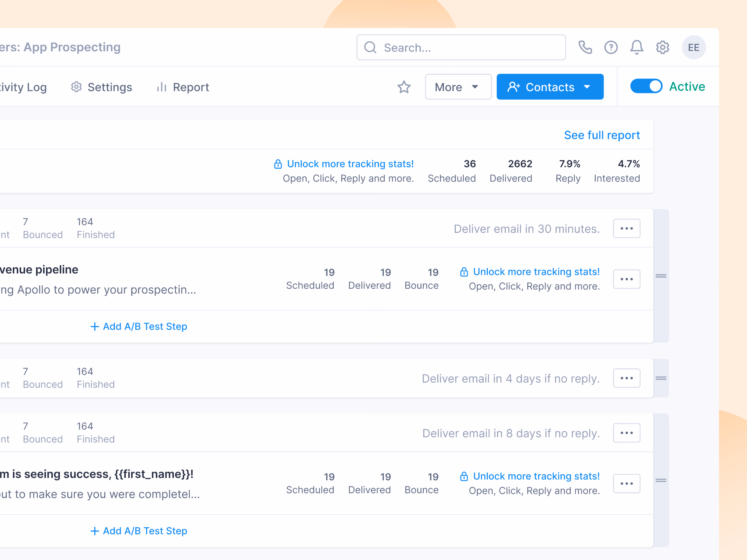The height and width of the screenshot is (560, 747).
Task: Click lock icon in revenue pipeline row
Action: tap(464, 272)
